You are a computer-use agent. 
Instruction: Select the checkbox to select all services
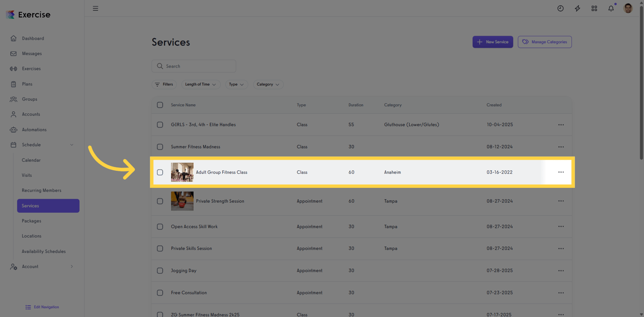click(x=160, y=105)
